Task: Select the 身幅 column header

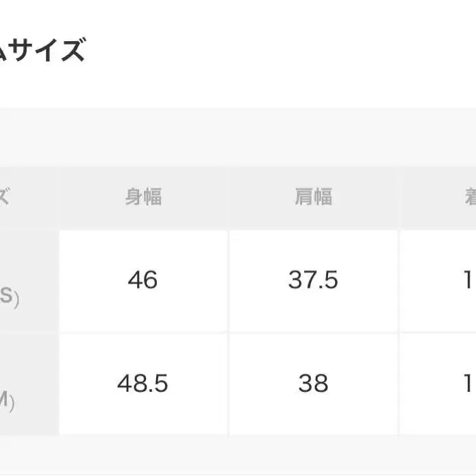Action: click(142, 197)
